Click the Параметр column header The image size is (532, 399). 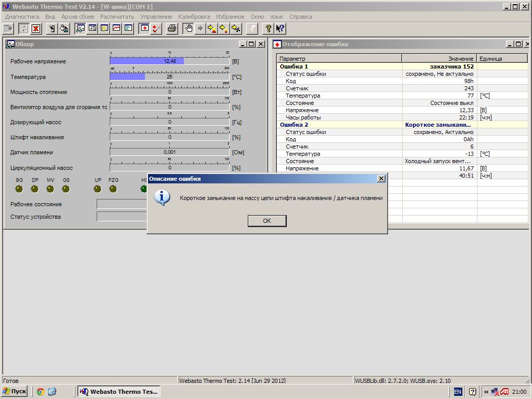[x=339, y=58]
